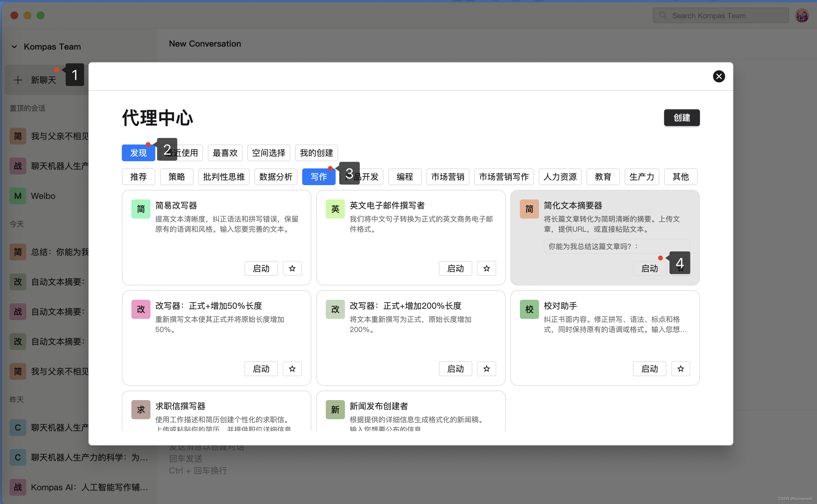Click the star on 改写器:正式+增加50%长度
The width and height of the screenshot is (817, 504).
tap(292, 369)
